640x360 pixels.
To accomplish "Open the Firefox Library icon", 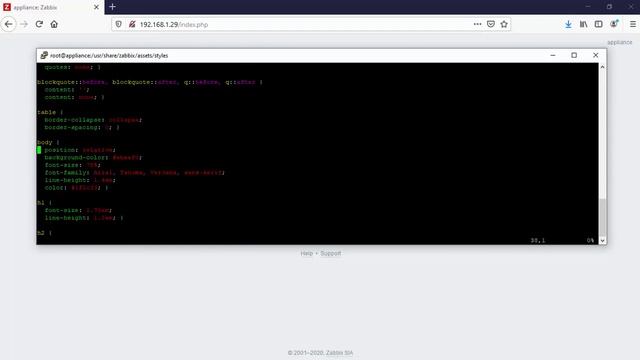I will (583, 24).
